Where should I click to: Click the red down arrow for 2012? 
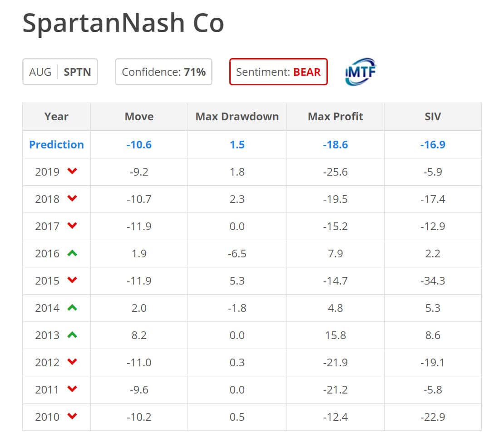pyautogui.click(x=72, y=362)
